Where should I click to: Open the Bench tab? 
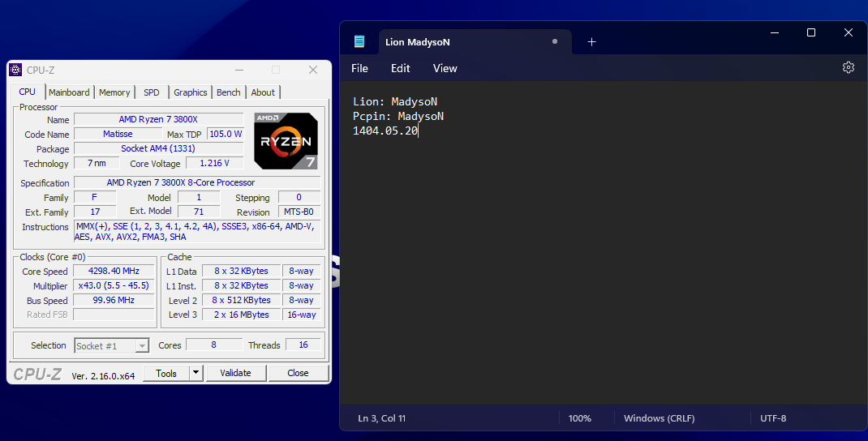[229, 92]
